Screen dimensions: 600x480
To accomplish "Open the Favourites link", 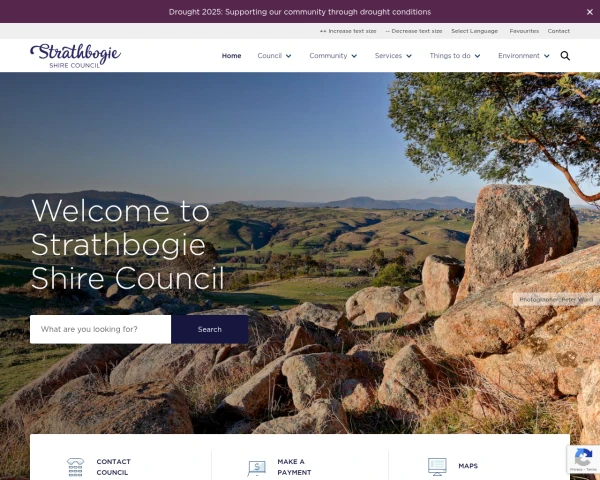I will (x=524, y=31).
